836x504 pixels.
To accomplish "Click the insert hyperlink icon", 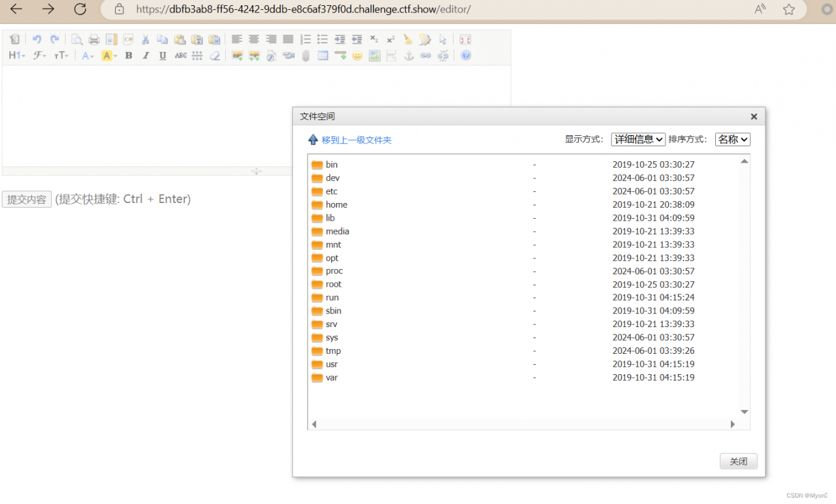I will pos(425,55).
